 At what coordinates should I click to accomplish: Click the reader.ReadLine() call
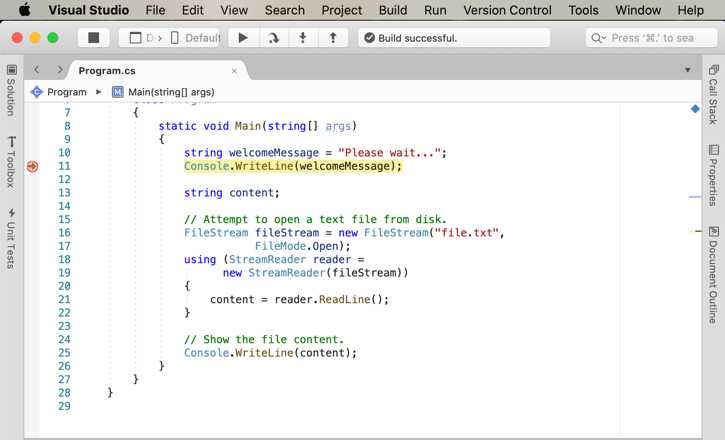pos(332,299)
